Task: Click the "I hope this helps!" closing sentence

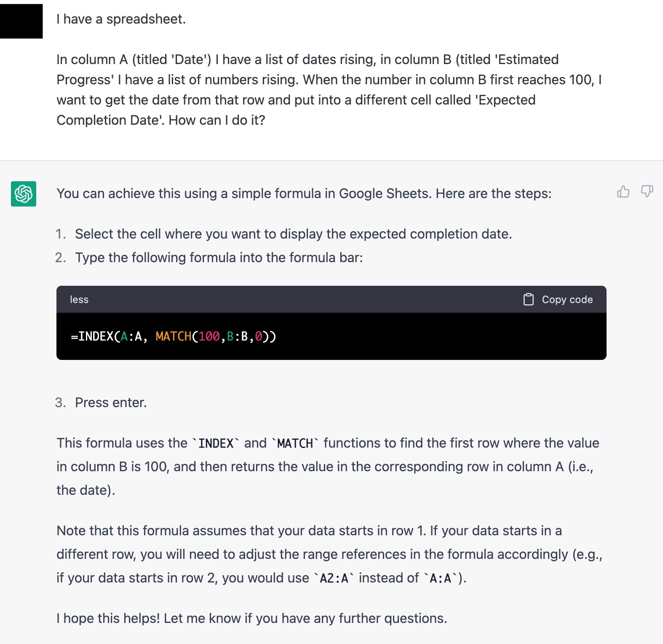Action: (x=252, y=618)
